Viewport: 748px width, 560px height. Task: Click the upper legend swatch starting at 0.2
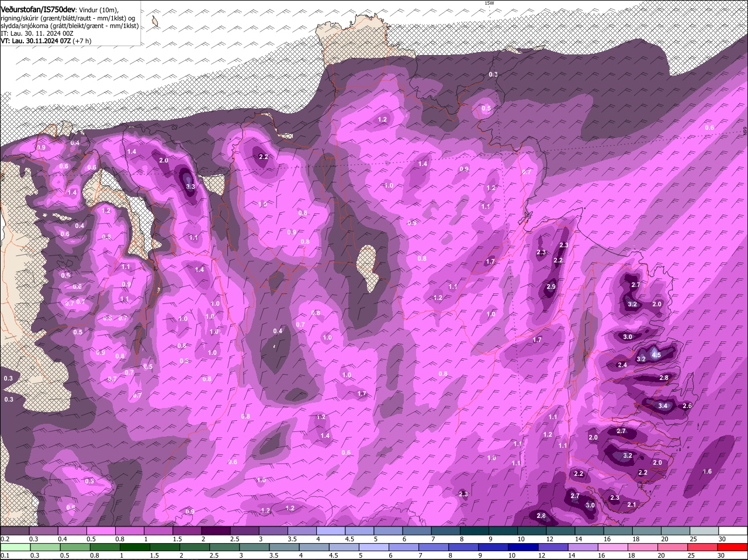point(15,531)
